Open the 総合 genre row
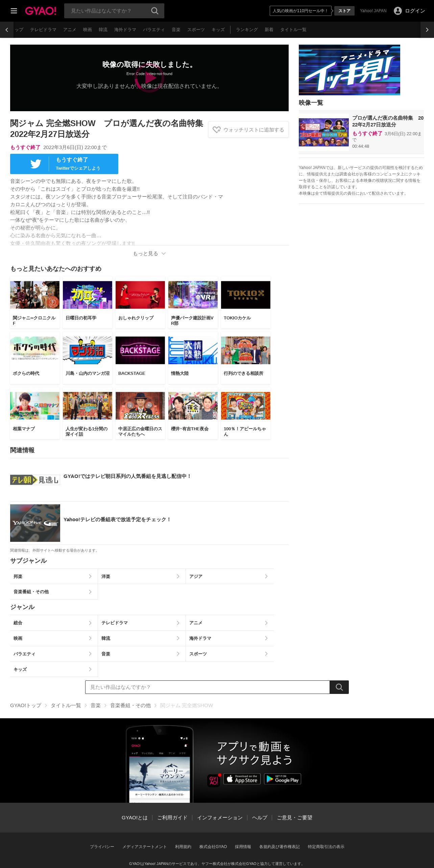 coord(54,623)
